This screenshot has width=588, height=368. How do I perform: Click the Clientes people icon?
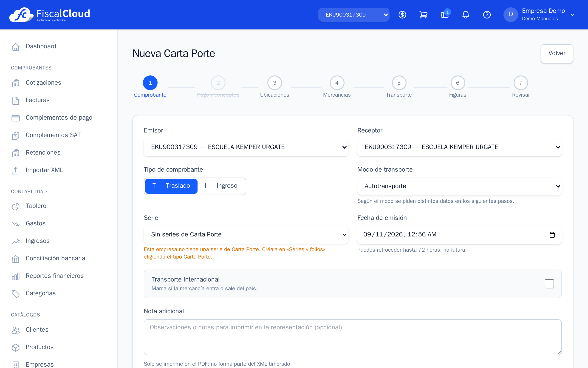(16, 330)
